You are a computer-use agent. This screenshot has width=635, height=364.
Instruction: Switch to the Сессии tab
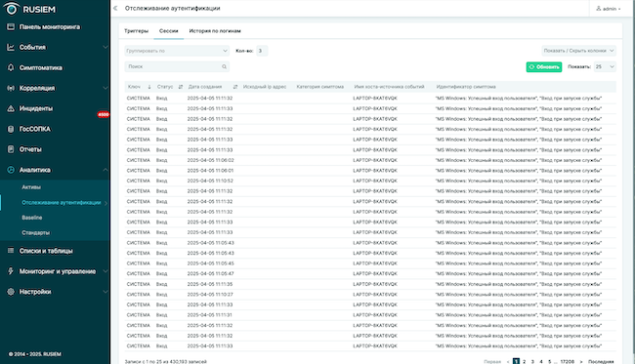[168, 30]
